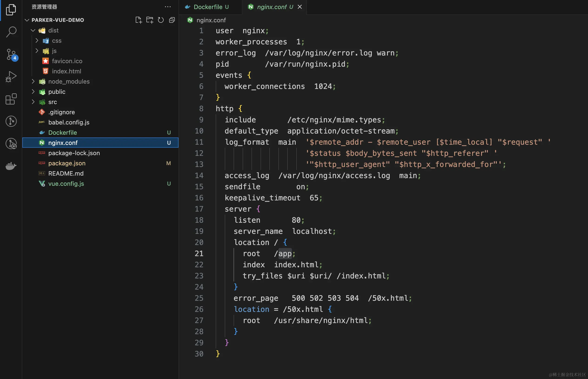Open package.json in the file tree

click(x=67, y=163)
